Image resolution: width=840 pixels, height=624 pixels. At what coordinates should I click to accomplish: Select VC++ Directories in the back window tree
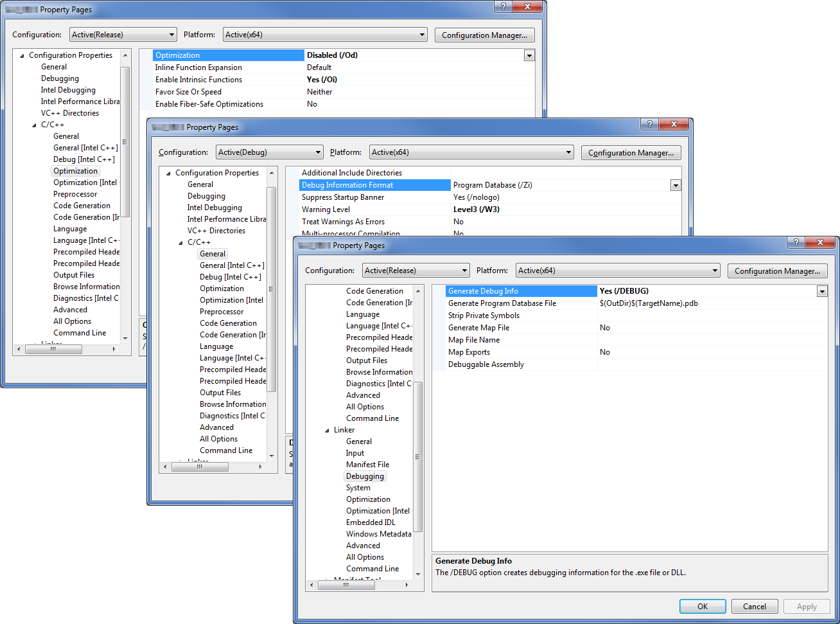[69, 113]
